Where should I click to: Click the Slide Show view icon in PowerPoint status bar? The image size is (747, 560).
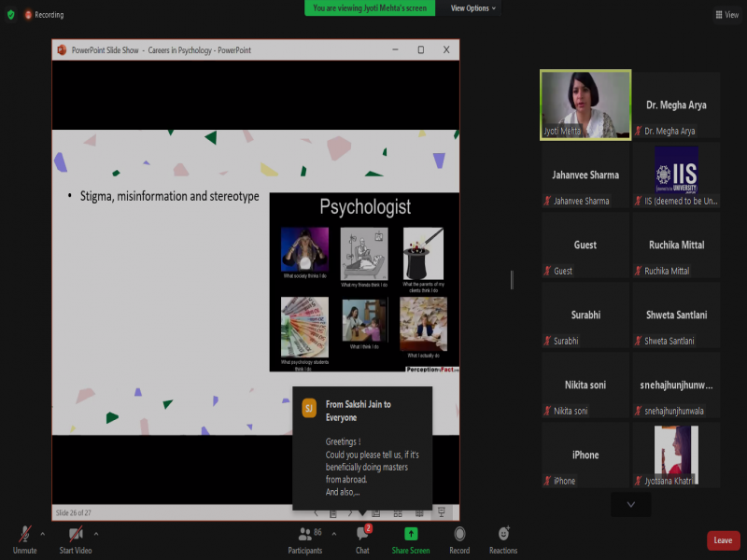(442, 512)
